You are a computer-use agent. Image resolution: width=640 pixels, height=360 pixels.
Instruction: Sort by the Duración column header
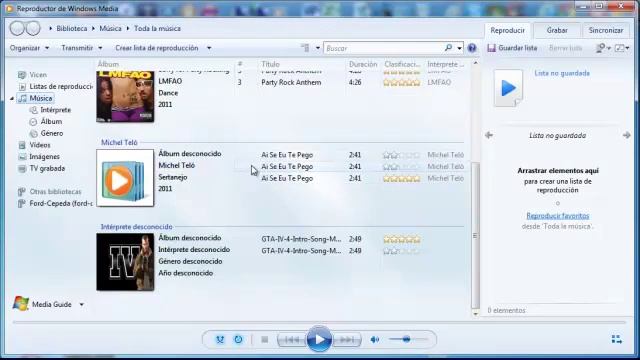(x=363, y=64)
